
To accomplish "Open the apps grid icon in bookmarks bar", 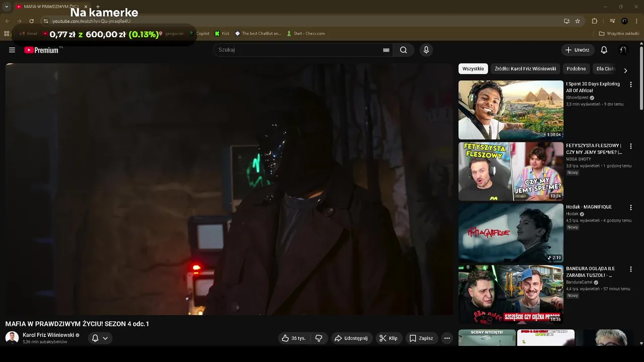I will [7, 34].
